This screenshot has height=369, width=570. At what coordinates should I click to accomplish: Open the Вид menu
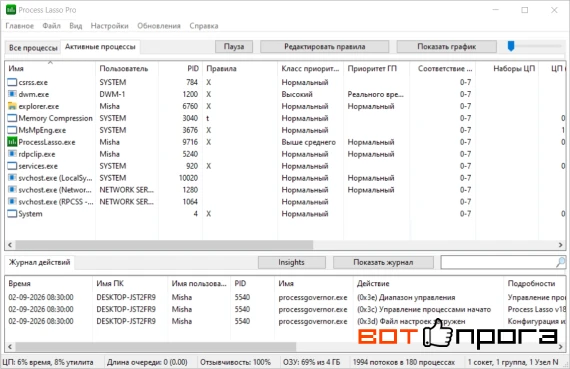coord(76,26)
